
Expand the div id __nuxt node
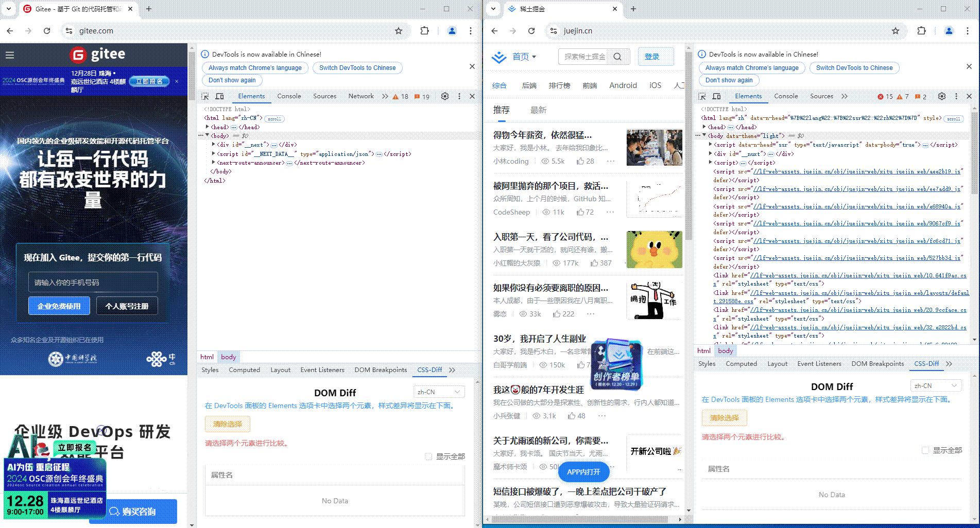click(711, 154)
